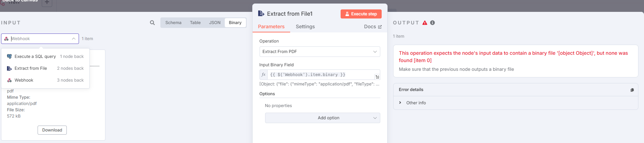644x143 pixels.
Task: Click the search magnifier icon in Input panel
Action: click(152, 23)
